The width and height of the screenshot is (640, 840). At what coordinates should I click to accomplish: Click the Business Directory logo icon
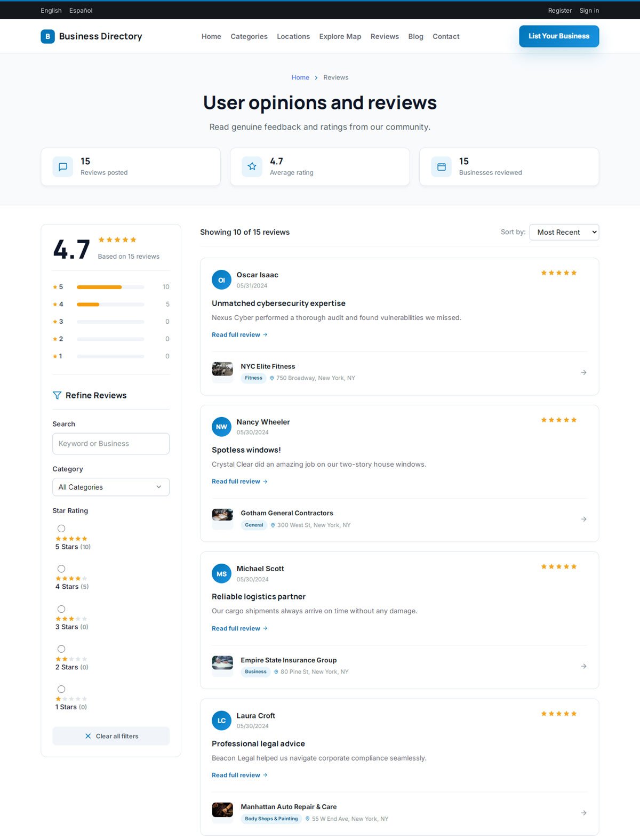47,36
